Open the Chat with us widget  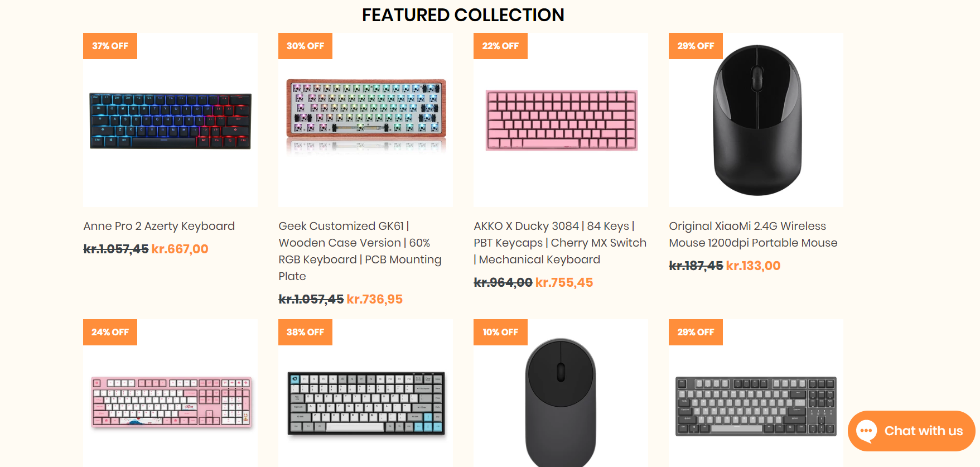[923, 431]
